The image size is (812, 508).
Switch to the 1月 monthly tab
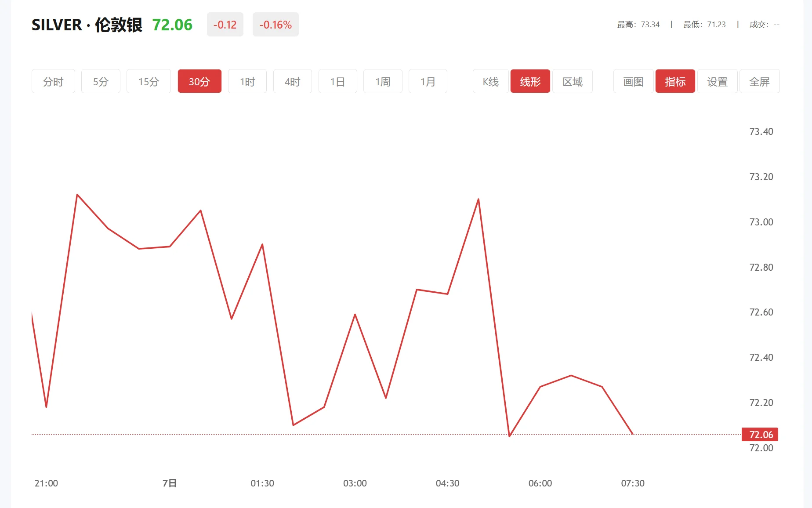pos(428,81)
